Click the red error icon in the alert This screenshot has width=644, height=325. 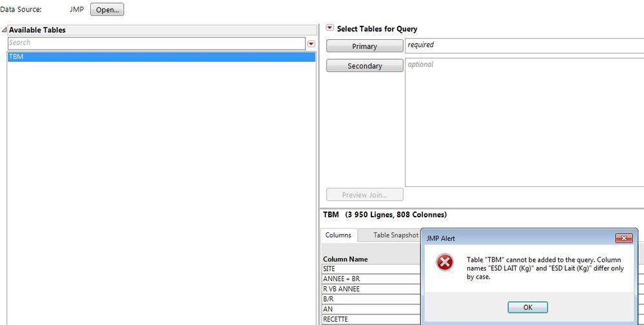(444, 262)
